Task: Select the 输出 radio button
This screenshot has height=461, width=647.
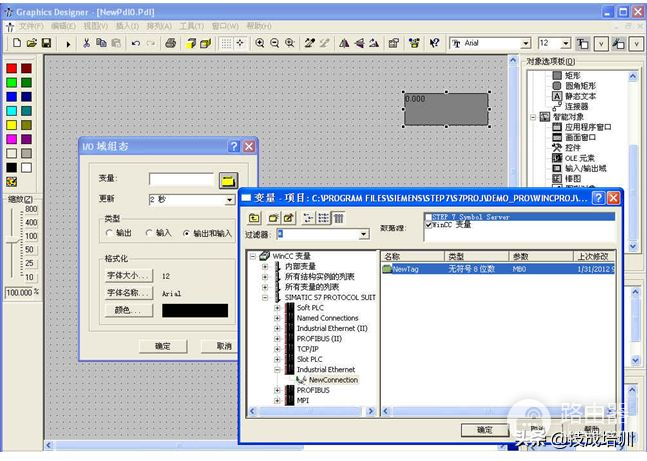Action: (110, 233)
